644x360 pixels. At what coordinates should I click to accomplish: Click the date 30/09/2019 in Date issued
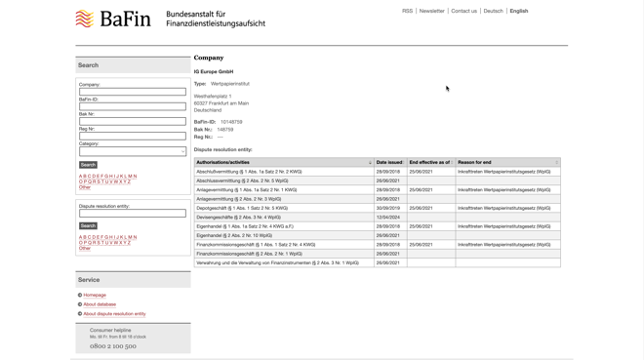(x=387, y=208)
